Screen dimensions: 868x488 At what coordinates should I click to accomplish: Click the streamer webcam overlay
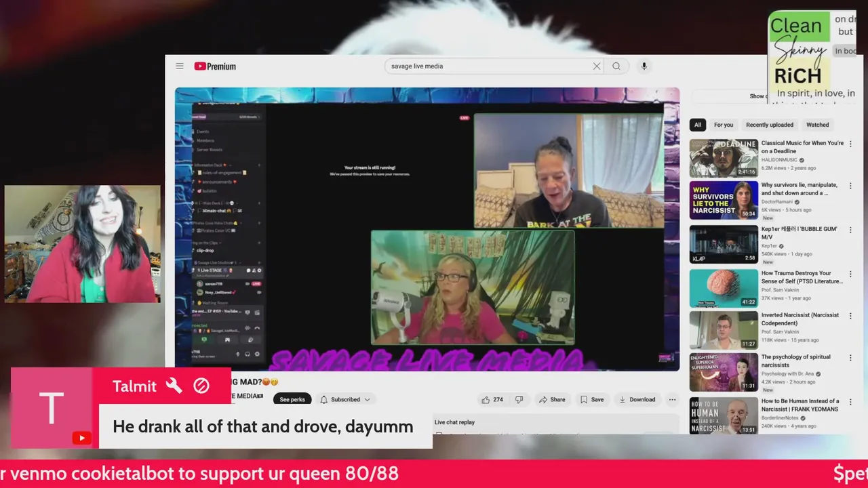coord(83,244)
